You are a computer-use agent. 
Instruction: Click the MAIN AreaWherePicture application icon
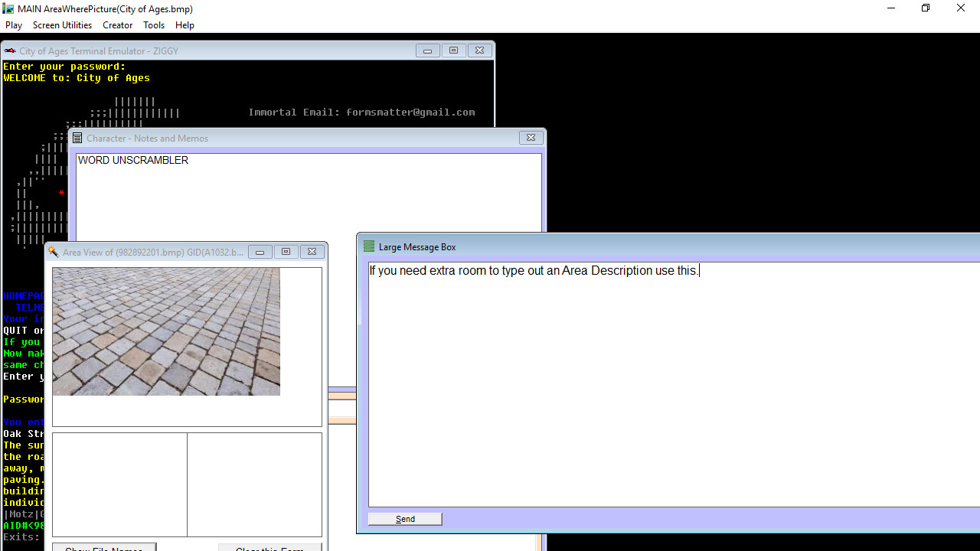[x=8, y=8]
